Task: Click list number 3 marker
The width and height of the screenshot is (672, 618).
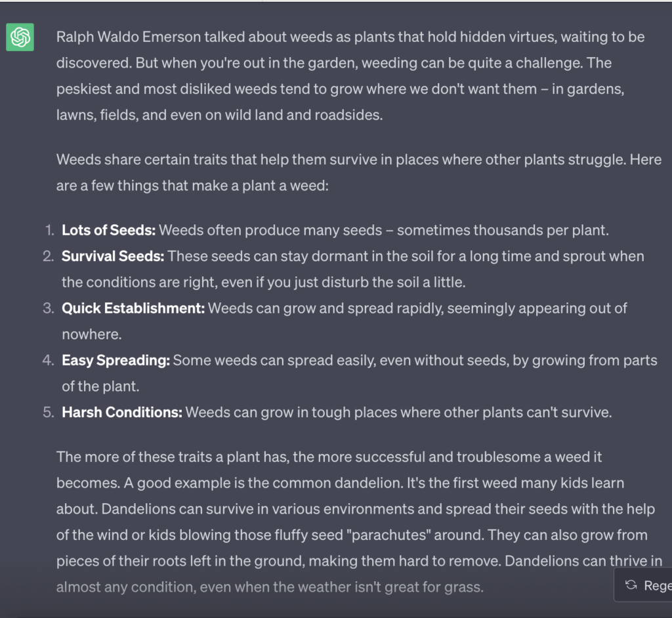Action: point(49,308)
